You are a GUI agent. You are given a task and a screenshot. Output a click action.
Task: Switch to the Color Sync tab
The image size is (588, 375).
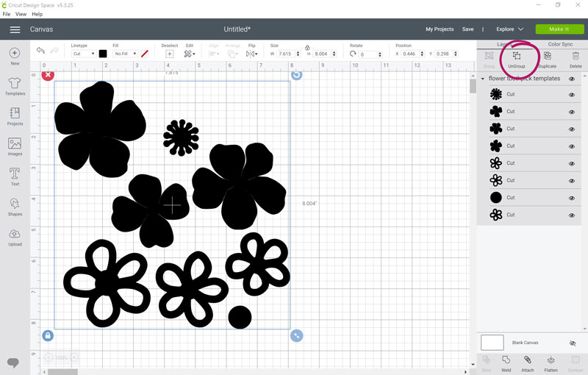(x=560, y=44)
